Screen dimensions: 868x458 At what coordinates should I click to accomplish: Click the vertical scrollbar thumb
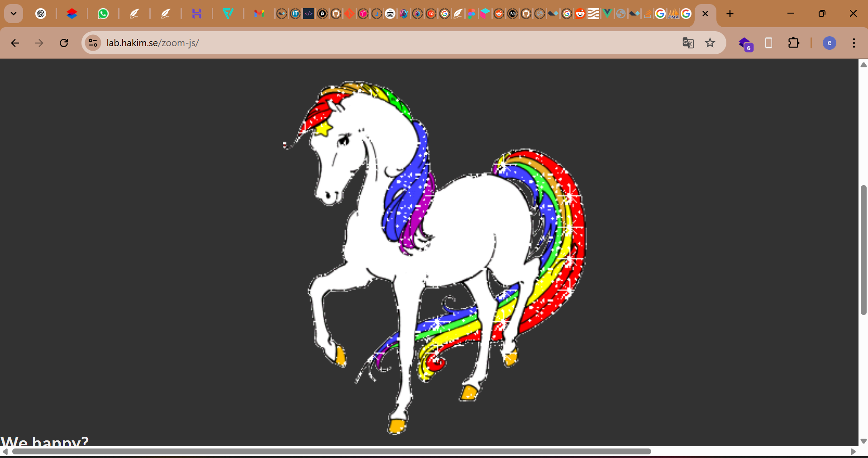click(863, 250)
